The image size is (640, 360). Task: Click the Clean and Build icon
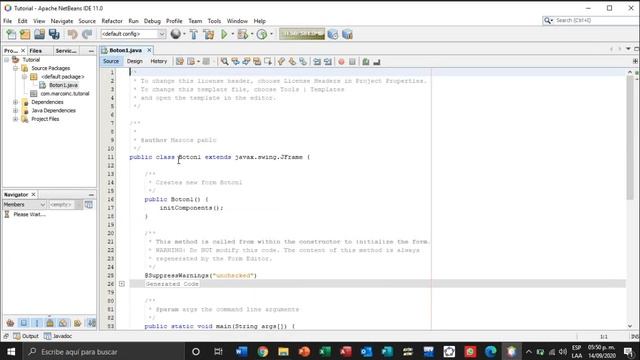(209, 34)
